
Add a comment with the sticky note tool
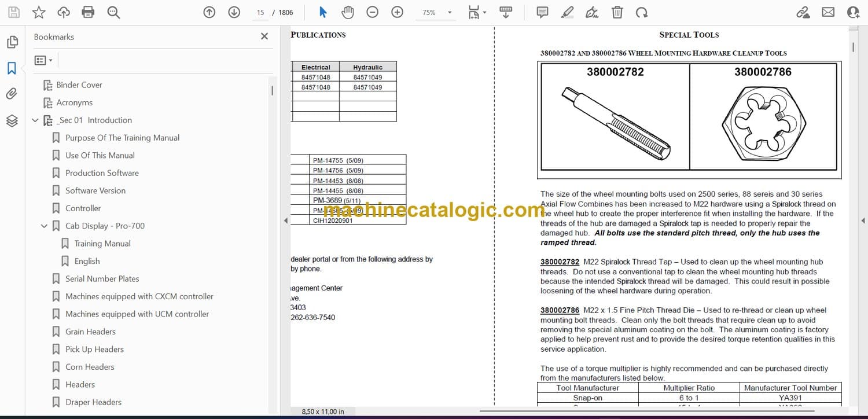(542, 12)
